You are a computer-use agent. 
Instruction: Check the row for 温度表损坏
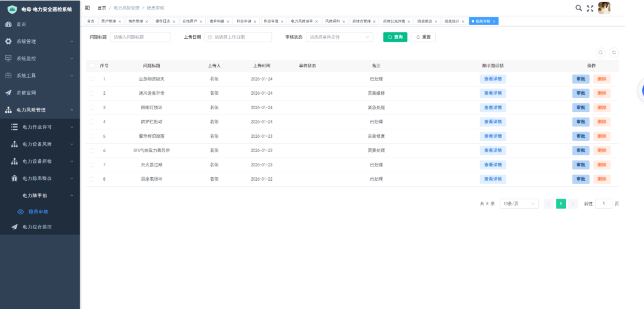click(x=92, y=179)
